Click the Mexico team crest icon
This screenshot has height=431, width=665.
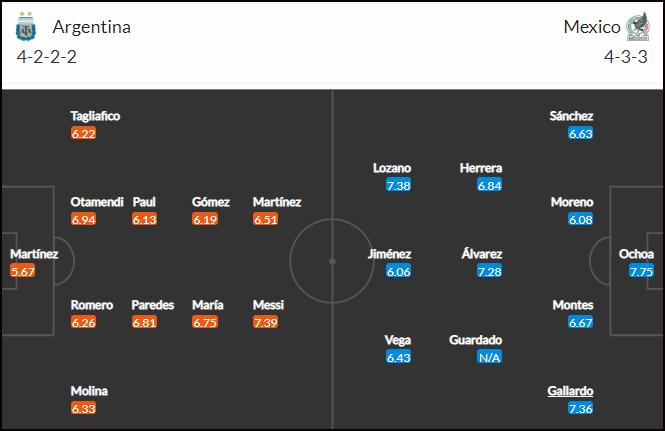coord(638,26)
